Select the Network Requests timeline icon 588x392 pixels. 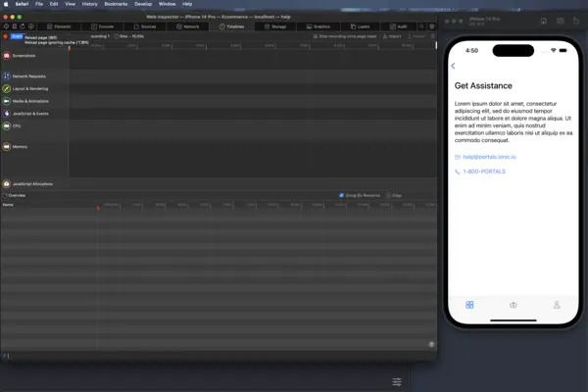click(6, 75)
